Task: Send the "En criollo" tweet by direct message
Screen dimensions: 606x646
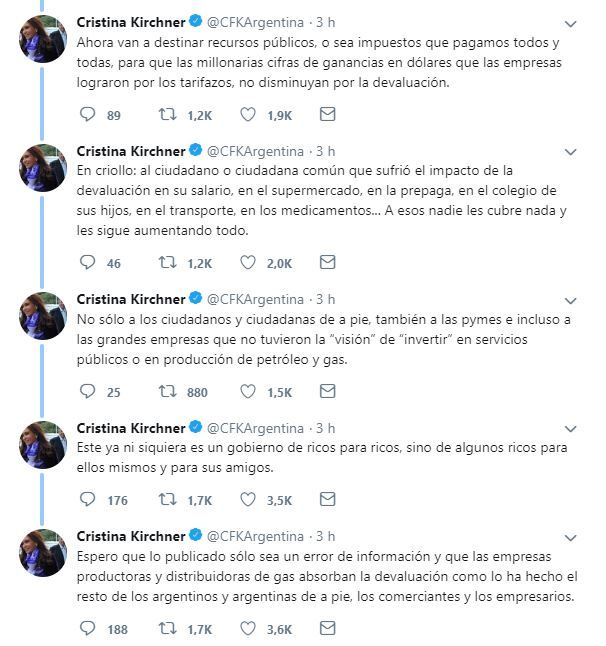Action: pyautogui.click(x=327, y=263)
